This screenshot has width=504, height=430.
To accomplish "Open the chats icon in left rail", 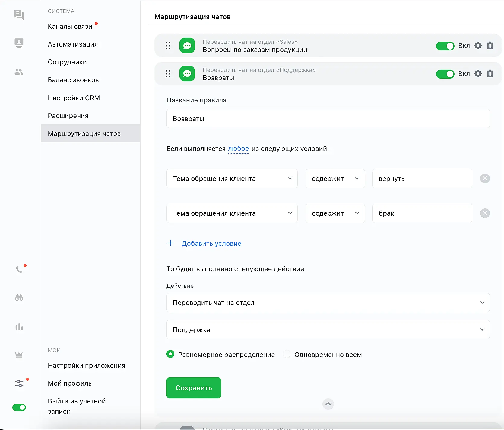I will click(x=19, y=15).
